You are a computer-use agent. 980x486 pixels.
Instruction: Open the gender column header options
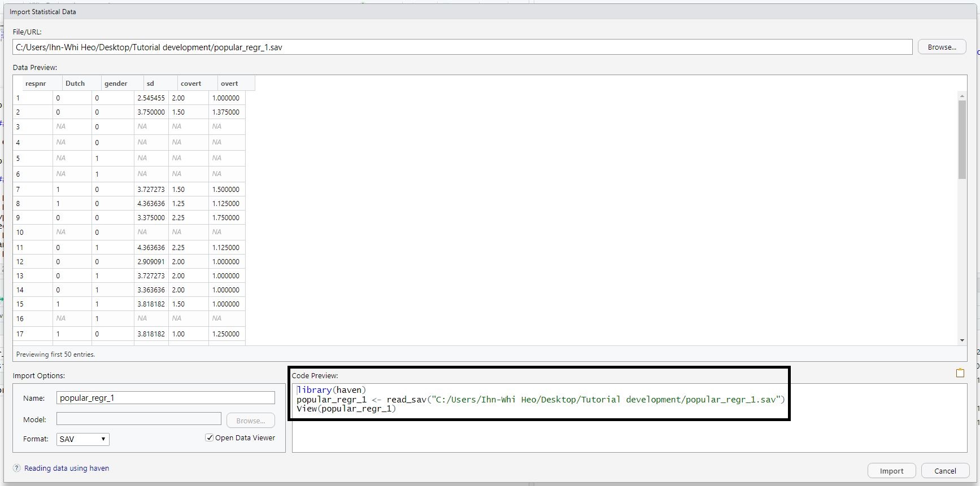pyautogui.click(x=116, y=84)
